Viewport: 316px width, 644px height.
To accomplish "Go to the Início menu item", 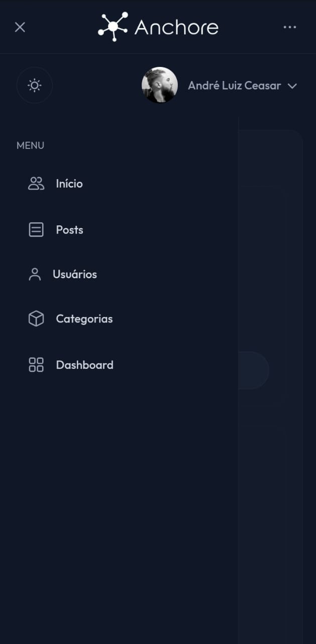I will (69, 184).
